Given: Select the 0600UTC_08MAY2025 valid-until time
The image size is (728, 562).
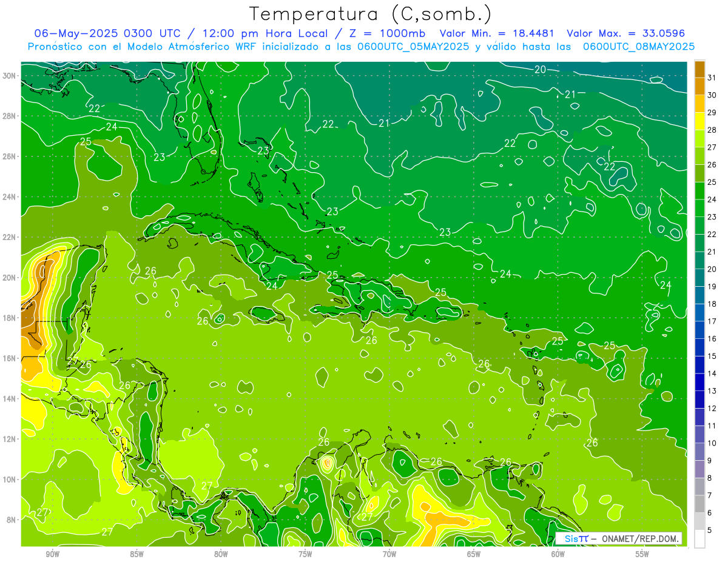Looking at the screenshot, I should point(638,46).
